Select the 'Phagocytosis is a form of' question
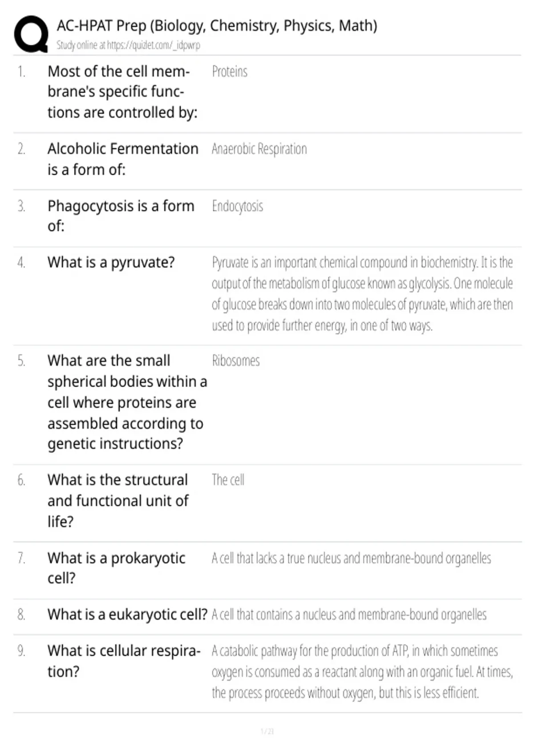This screenshot has height=756, width=534. [x=121, y=216]
